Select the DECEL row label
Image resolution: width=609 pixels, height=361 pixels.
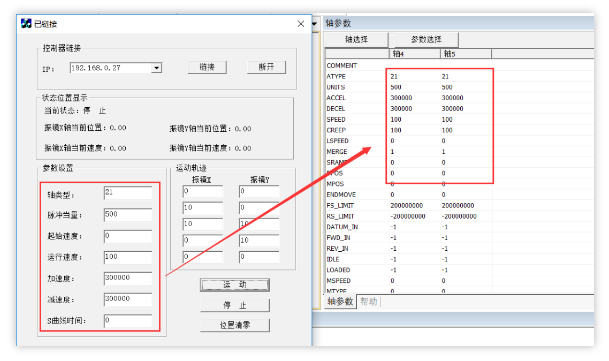click(336, 109)
